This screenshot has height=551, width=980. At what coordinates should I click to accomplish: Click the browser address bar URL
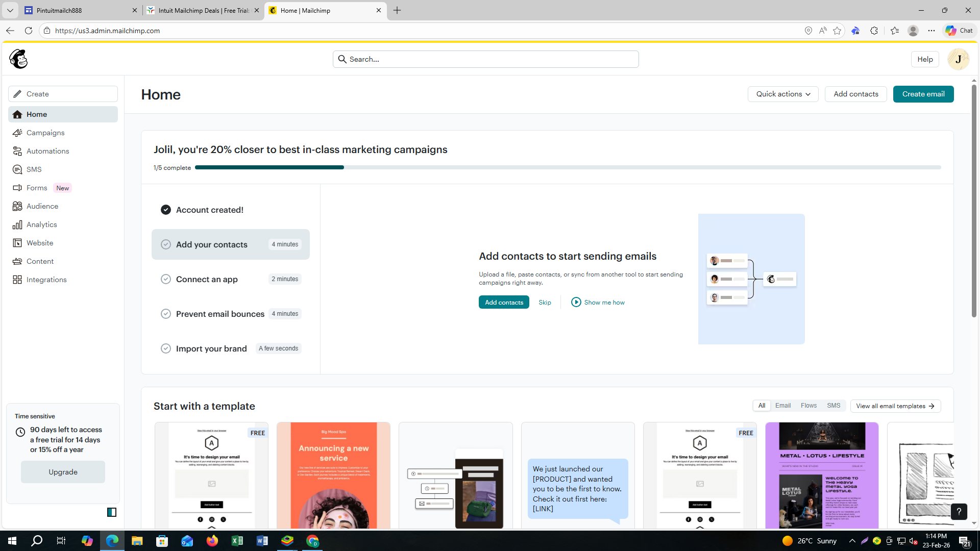pyautogui.click(x=107, y=31)
